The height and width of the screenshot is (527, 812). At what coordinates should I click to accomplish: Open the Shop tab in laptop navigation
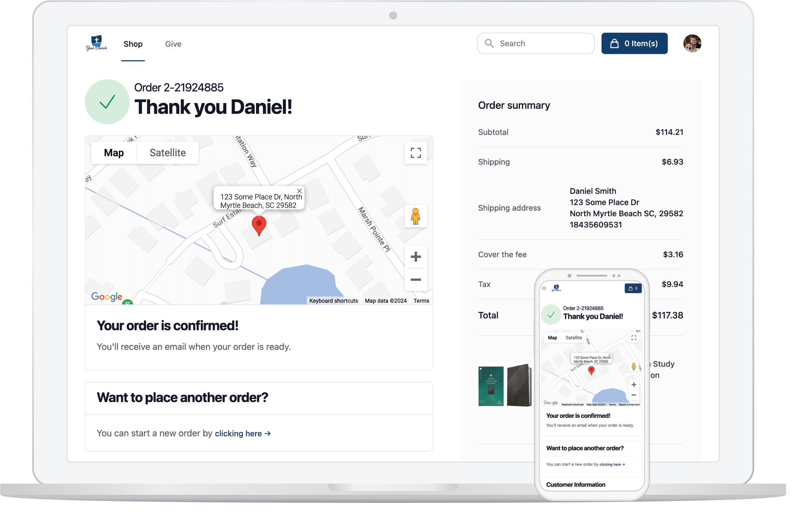133,44
